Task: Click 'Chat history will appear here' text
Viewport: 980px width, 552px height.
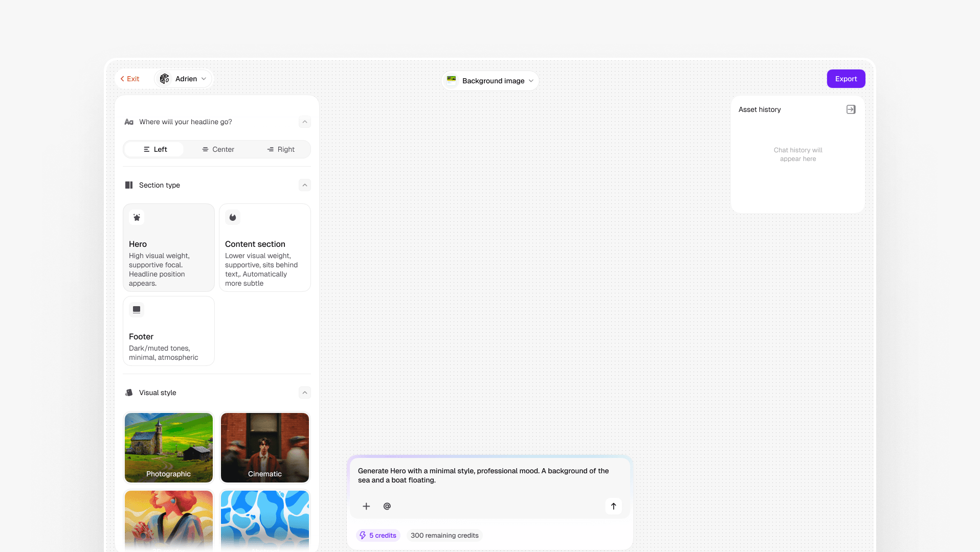Action: pos(798,154)
